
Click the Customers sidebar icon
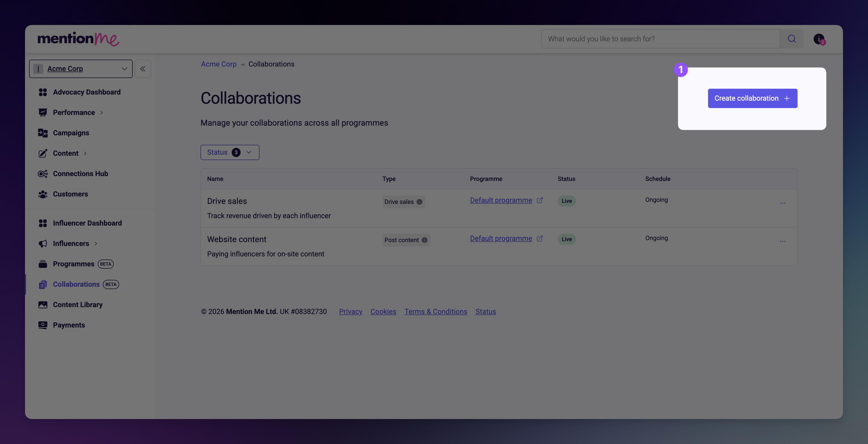(x=43, y=194)
